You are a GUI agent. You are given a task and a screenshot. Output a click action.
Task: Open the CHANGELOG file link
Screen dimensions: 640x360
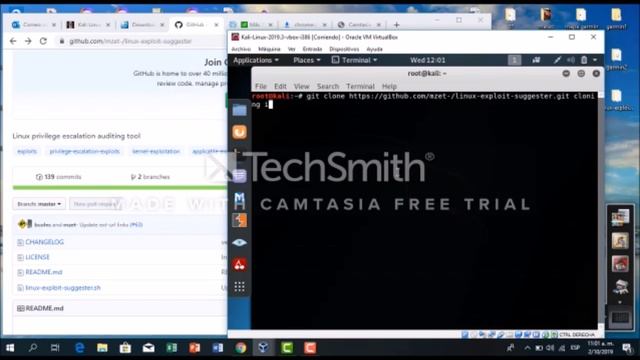click(x=44, y=242)
